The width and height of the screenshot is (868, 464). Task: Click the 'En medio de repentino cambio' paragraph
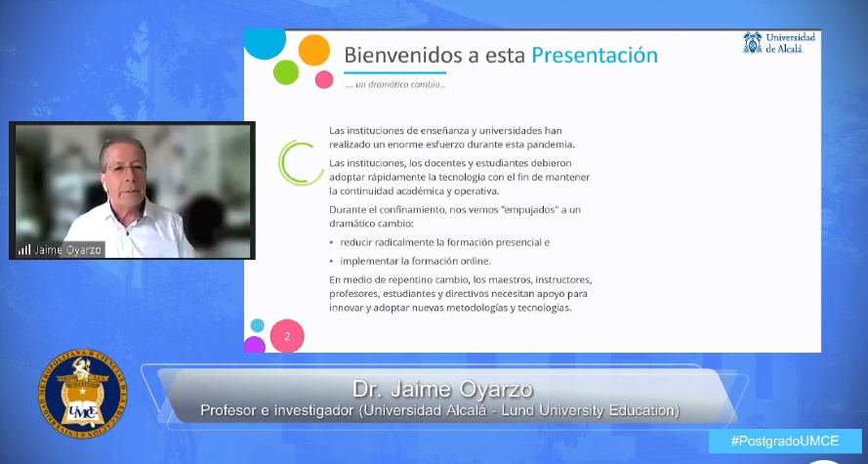[x=459, y=293]
